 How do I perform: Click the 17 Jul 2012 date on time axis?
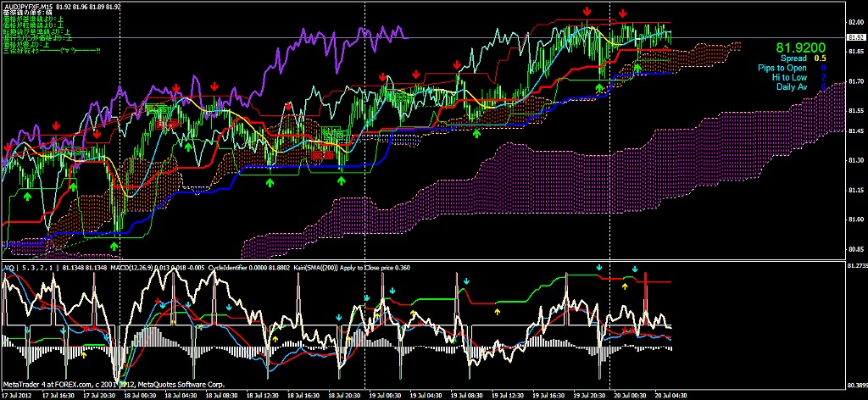click(x=20, y=395)
